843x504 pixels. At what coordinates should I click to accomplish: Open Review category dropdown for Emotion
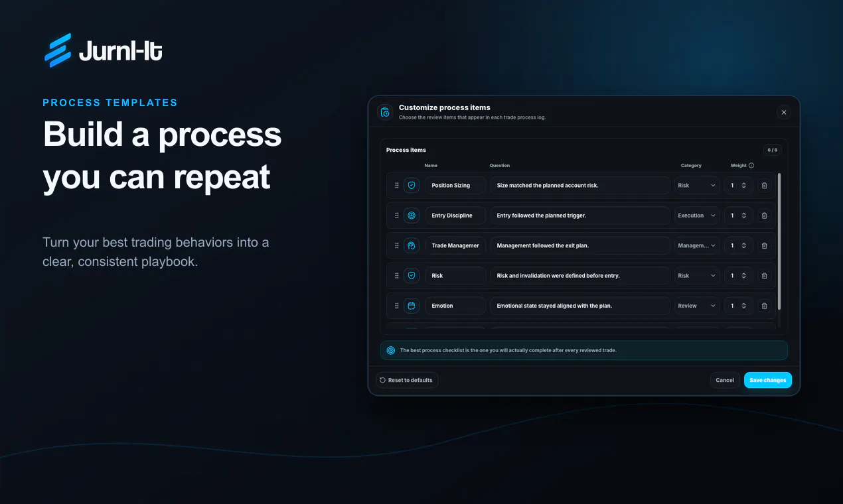click(697, 306)
